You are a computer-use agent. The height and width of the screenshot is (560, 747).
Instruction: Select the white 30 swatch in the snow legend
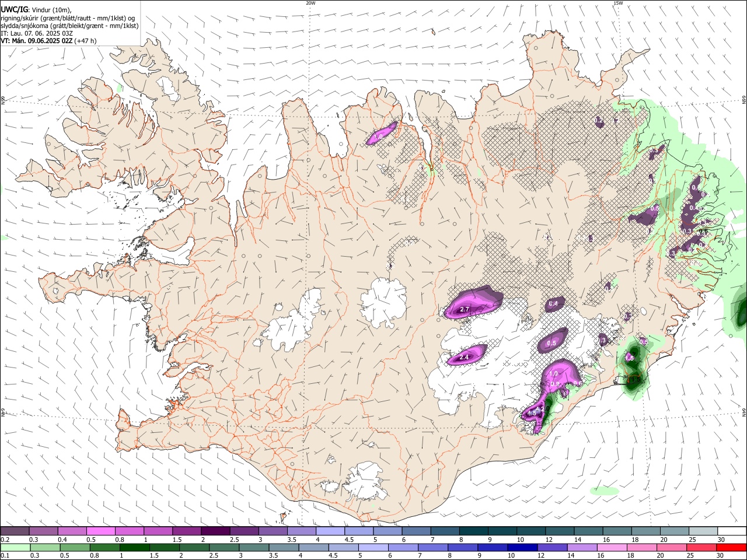[732, 531]
